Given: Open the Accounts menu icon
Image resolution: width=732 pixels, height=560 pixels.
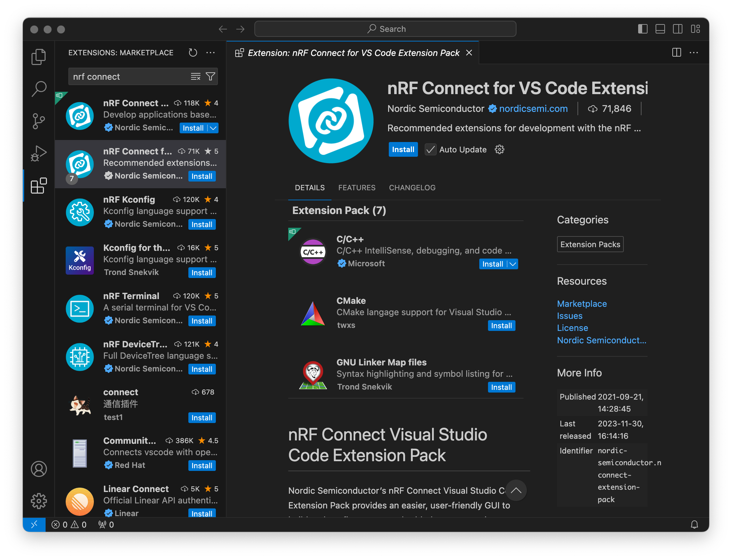Looking at the screenshot, I should [39, 469].
